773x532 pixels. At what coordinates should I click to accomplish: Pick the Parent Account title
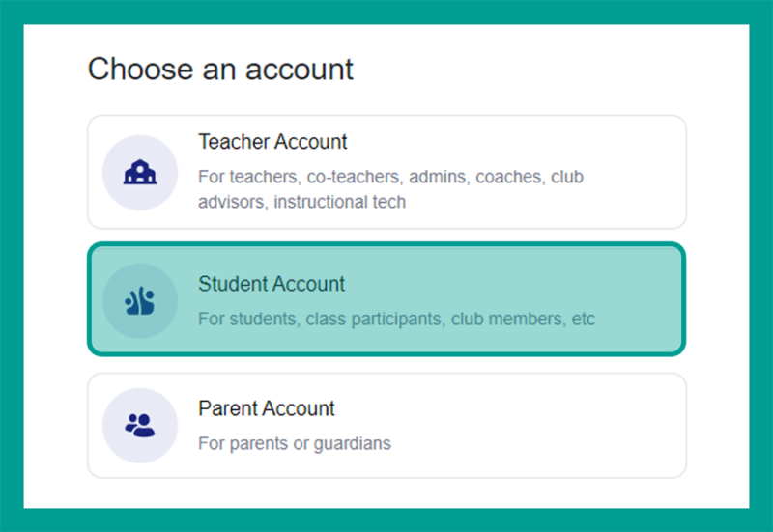click(267, 408)
